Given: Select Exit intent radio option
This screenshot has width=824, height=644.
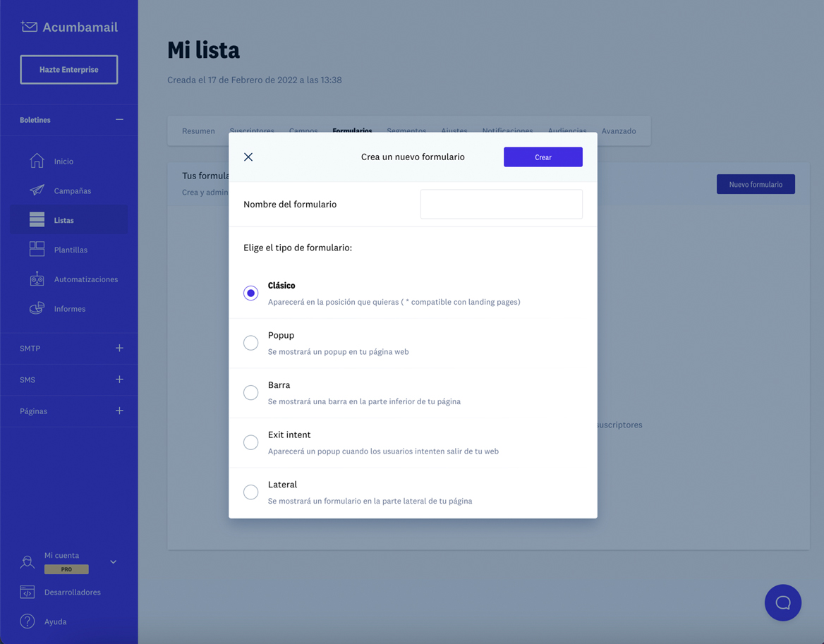Looking at the screenshot, I should pyautogui.click(x=250, y=442).
